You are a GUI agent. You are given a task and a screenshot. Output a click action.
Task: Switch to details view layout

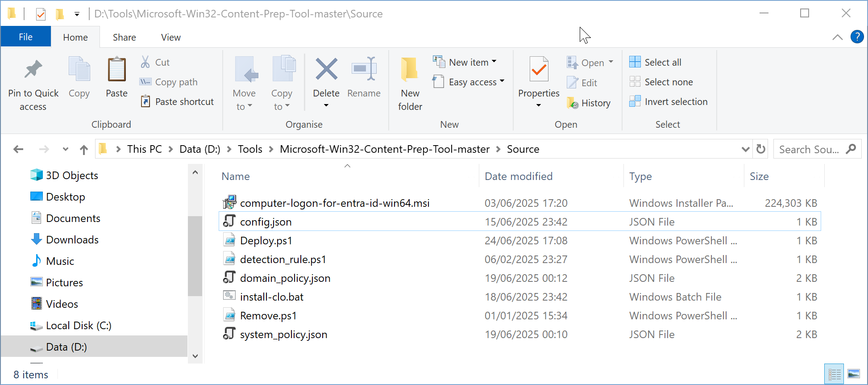834,374
